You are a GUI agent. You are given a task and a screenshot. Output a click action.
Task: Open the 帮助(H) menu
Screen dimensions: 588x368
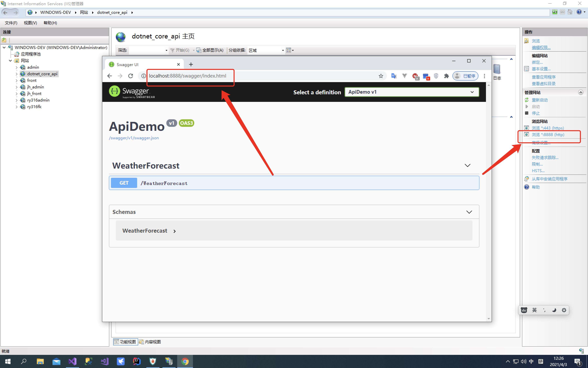pos(50,23)
